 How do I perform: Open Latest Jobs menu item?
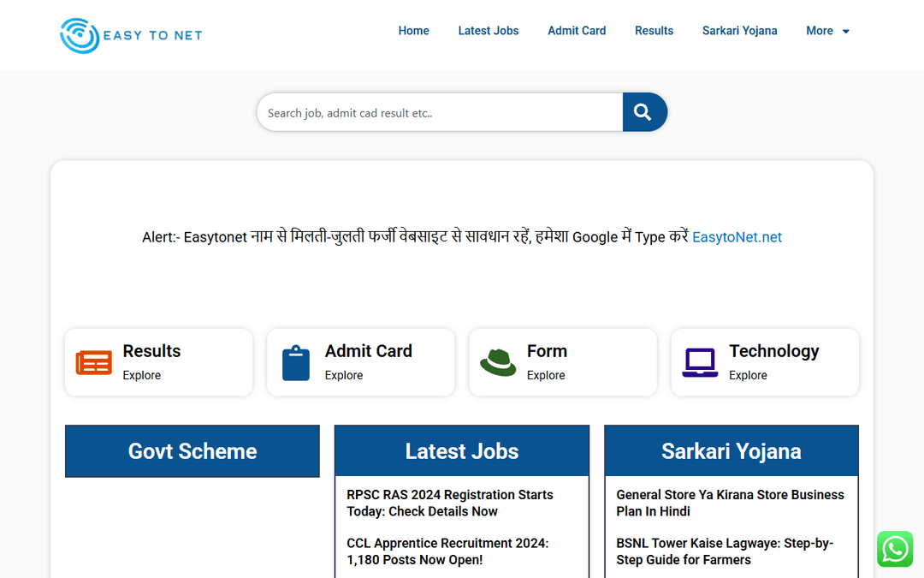[488, 31]
